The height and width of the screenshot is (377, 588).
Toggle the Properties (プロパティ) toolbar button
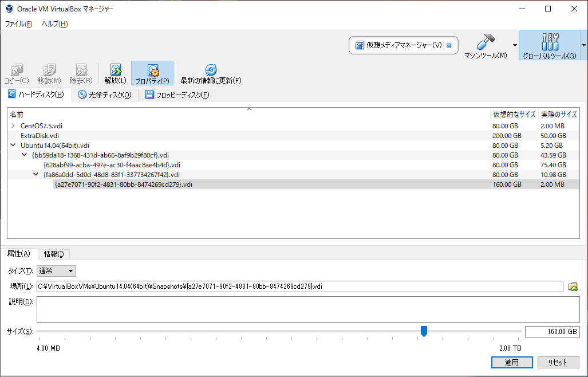click(152, 73)
